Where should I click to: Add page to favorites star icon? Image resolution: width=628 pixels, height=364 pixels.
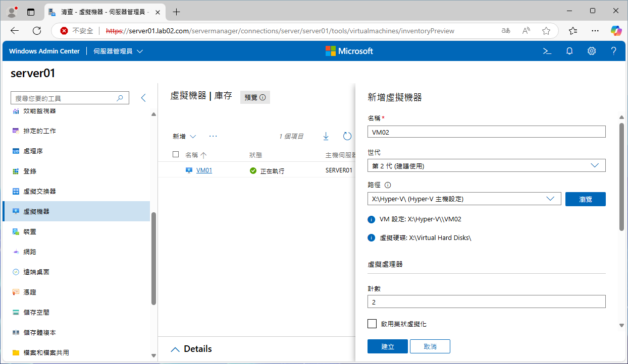click(546, 31)
